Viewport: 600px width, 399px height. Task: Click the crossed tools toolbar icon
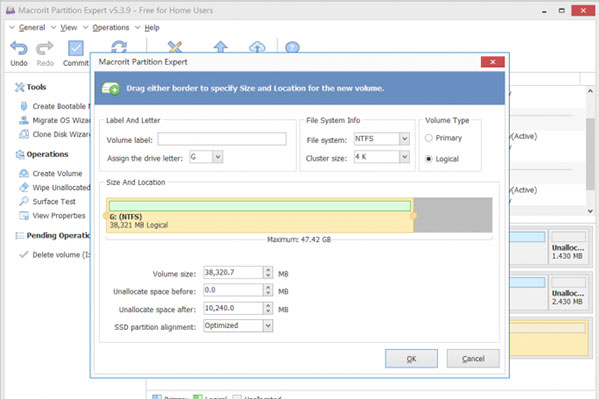[175, 47]
